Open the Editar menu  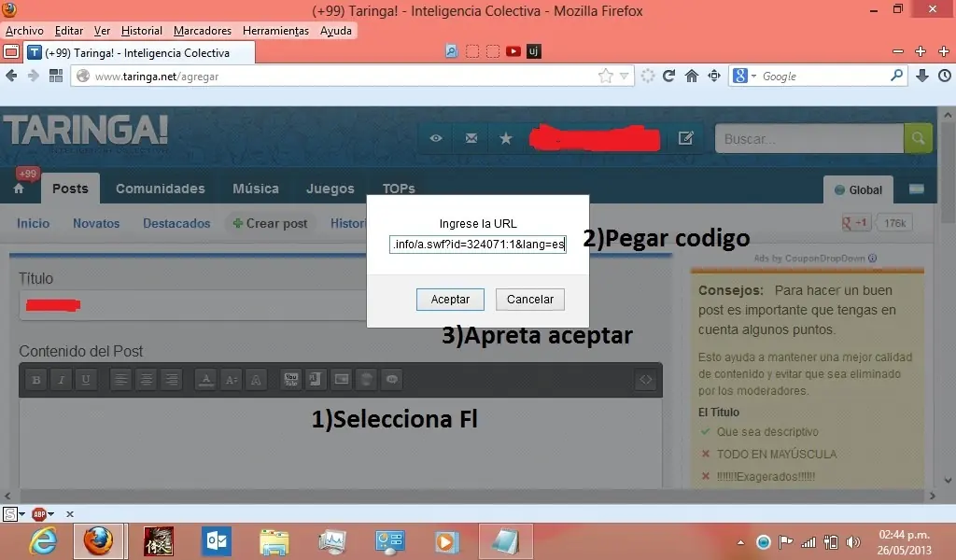point(69,31)
